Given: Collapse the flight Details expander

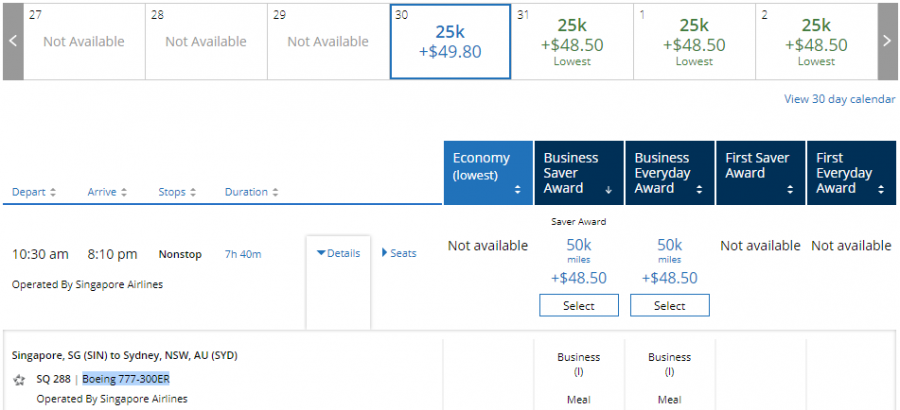Looking at the screenshot, I should 338,253.
